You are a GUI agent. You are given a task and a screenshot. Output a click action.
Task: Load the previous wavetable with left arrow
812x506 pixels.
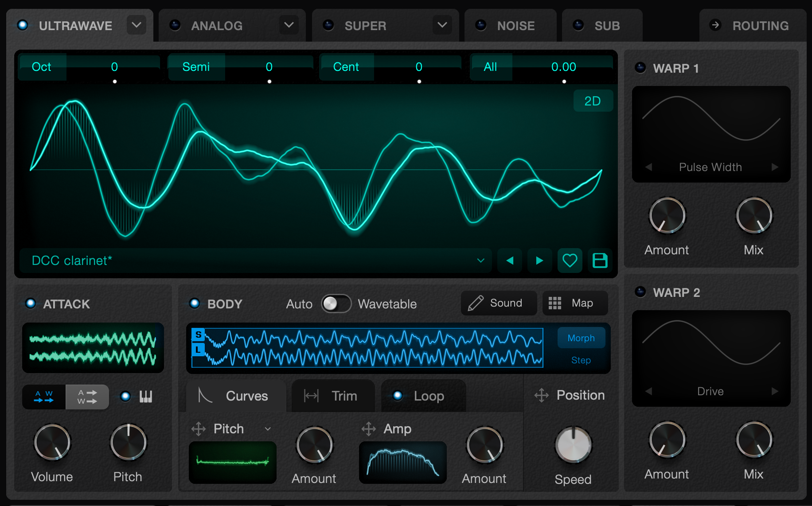tap(510, 261)
